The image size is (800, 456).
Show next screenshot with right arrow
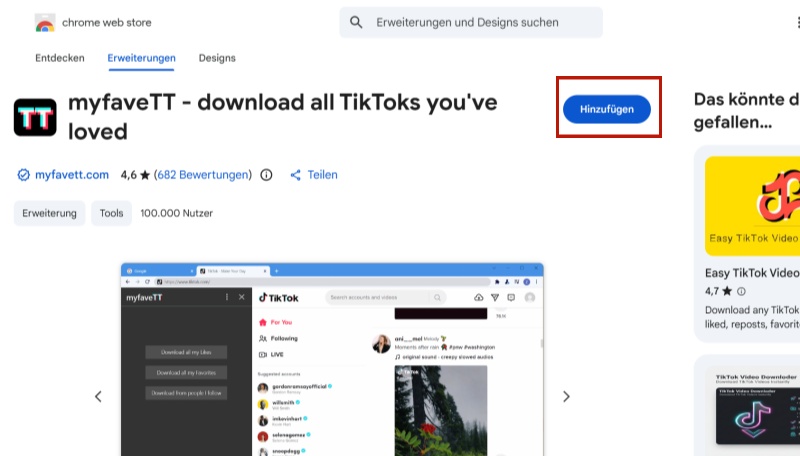tap(566, 397)
